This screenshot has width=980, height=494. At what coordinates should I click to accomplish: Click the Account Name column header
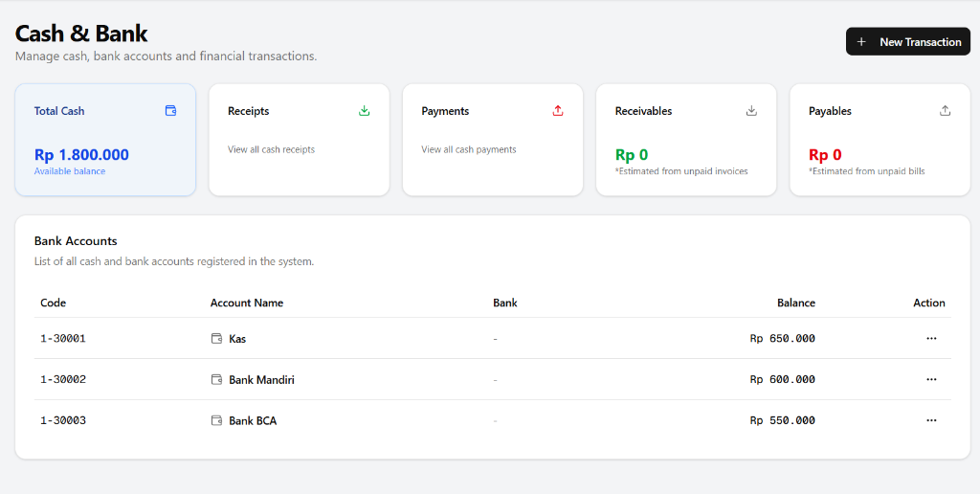coord(247,303)
